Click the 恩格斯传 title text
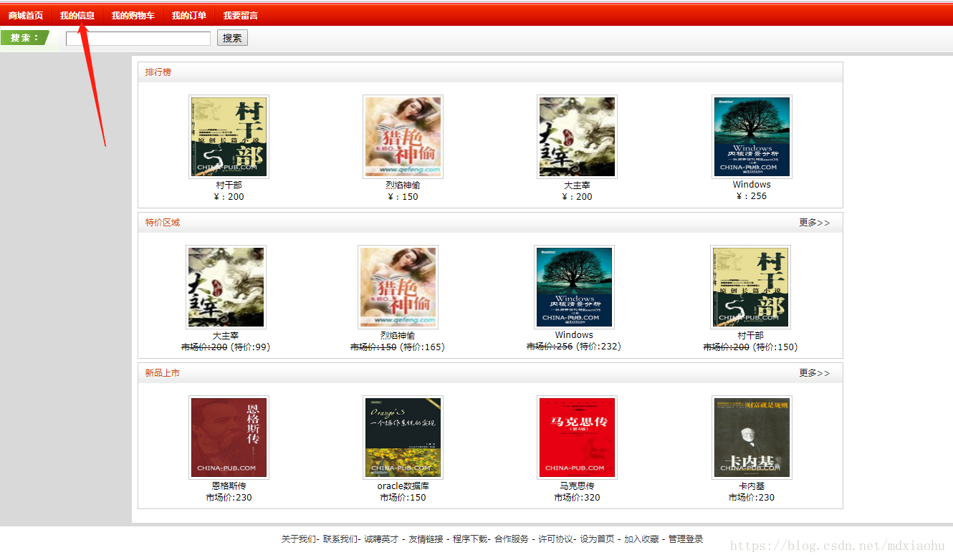953x560 pixels. (x=229, y=486)
